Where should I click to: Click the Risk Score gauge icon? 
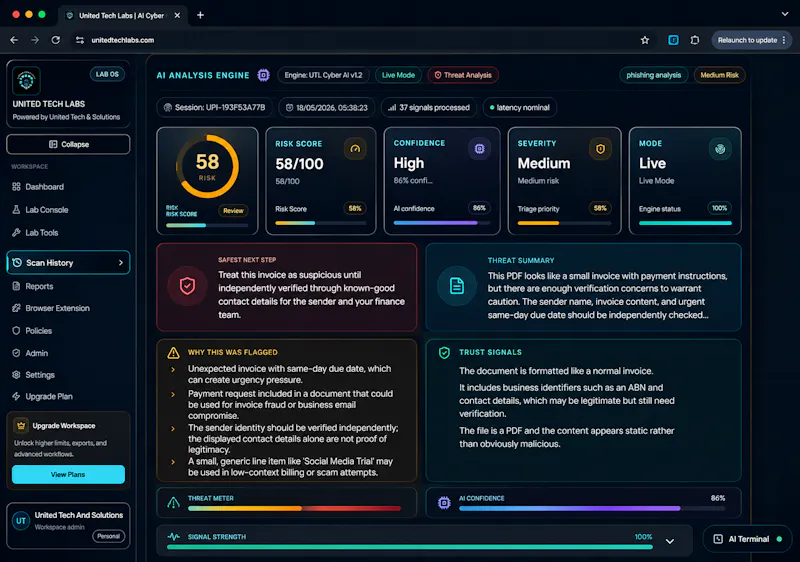point(355,149)
